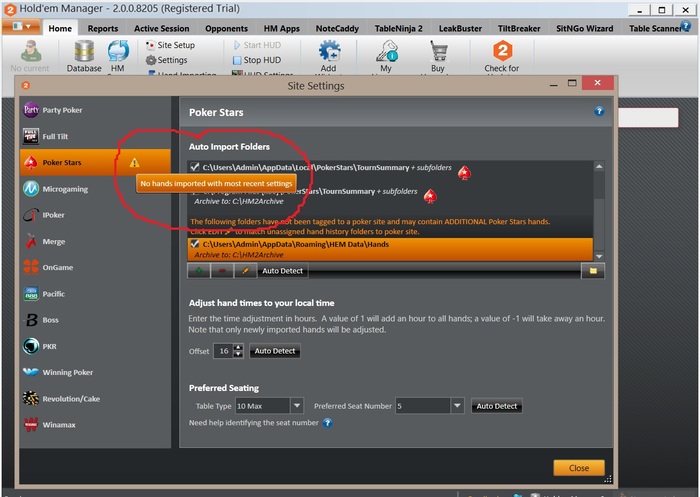700x497 pixels.
Task: Increase the Offset value with up arrow
Action: pos(239,347)
